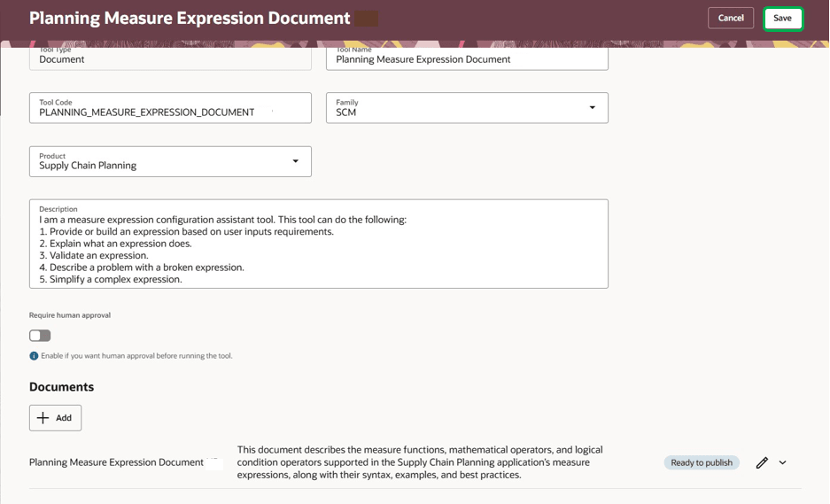The height and width of the screenshot is (504, 830).
Task: Click the document description starting 'This document describes'
Action: coord(420,462)
